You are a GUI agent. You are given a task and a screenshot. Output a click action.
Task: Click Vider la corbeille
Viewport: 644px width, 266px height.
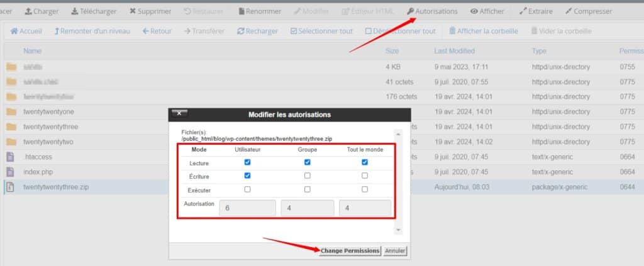tap(562, 31)
